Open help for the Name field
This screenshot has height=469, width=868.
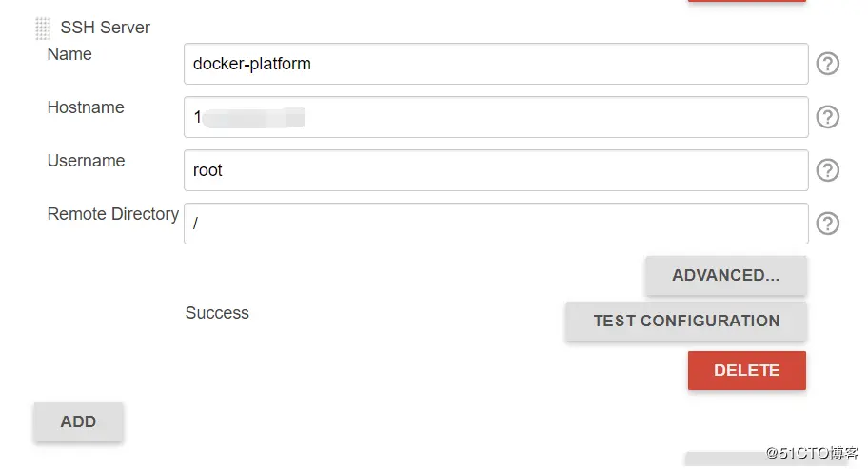[x=828, y=64]
